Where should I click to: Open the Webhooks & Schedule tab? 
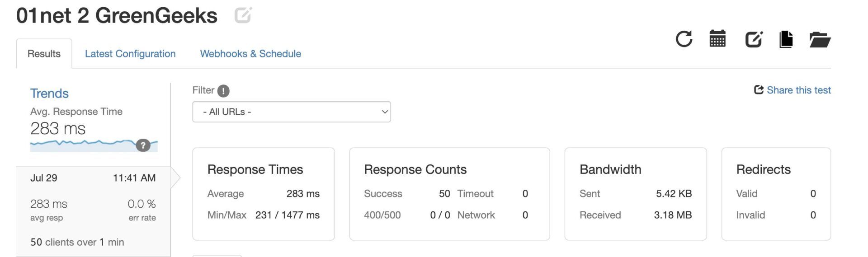(250, 54)
